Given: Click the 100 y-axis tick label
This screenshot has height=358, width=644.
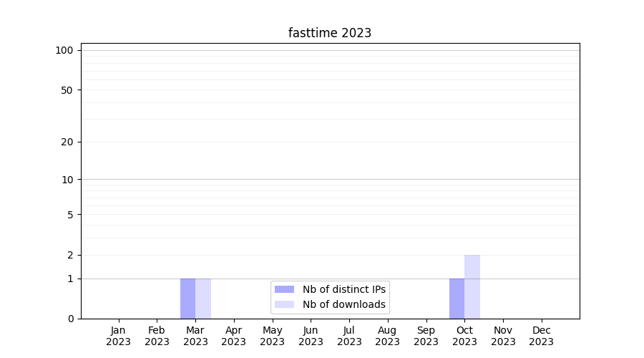Looking at the screenshot, I should click(x=64, y=50).
